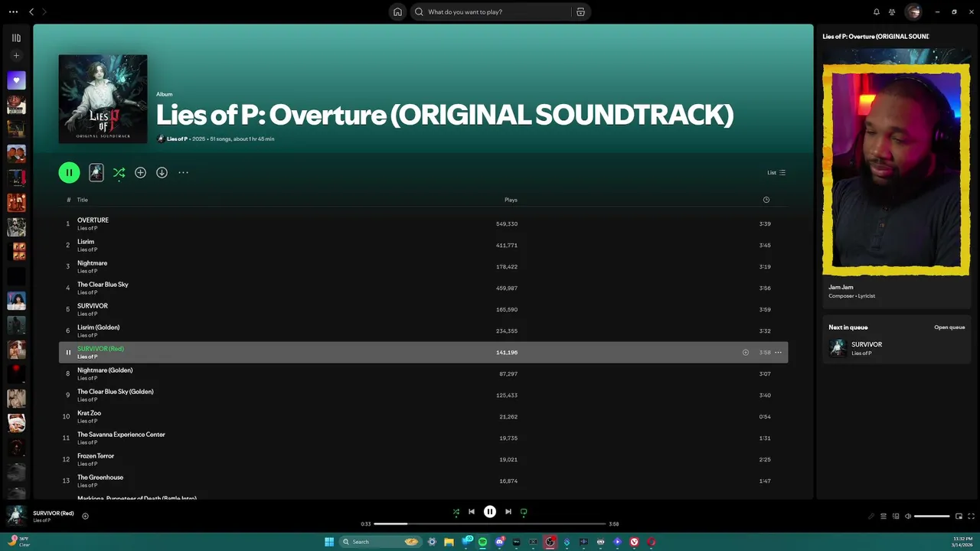Select the Lisrim track row
This screenshot has height=551, width=980.
[423, 245]
